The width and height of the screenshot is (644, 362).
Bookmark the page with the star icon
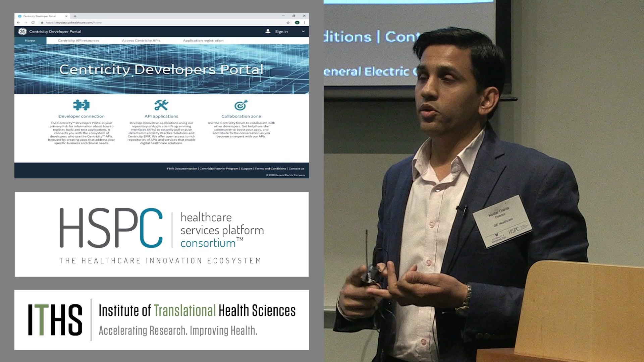click(x=287, y=22)
